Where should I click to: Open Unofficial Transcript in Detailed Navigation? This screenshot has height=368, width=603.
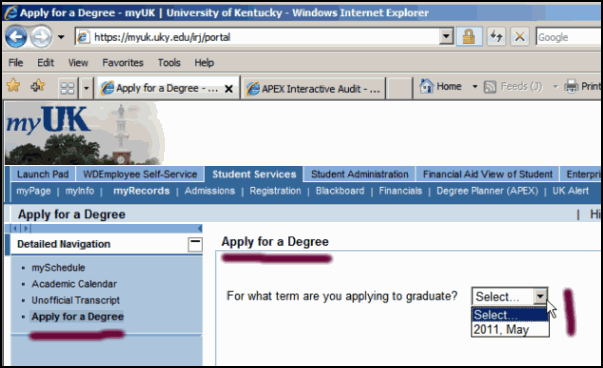pos(75,300)
